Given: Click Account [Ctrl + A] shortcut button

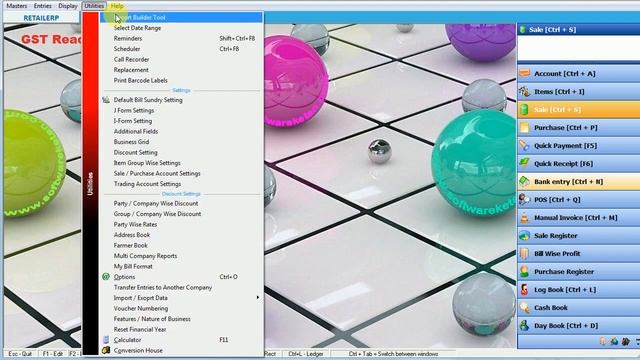Looking at the screenshot, I should [x=578, y=73].
